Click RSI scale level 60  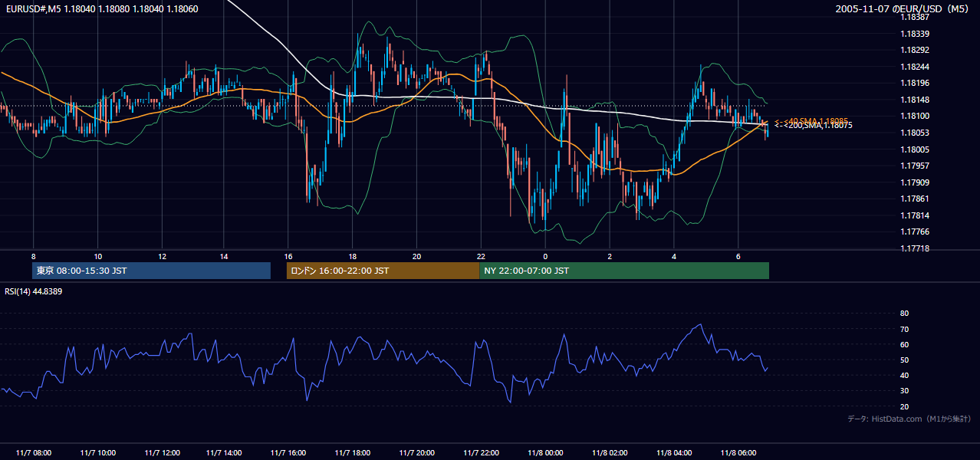tap(904, 344)
